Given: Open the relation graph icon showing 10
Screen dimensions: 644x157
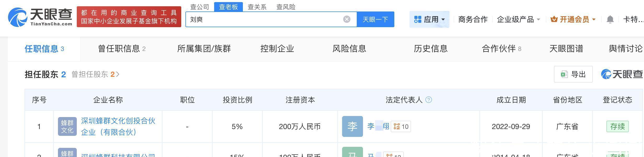Looking at the screenshot, I should pos(401,126).
